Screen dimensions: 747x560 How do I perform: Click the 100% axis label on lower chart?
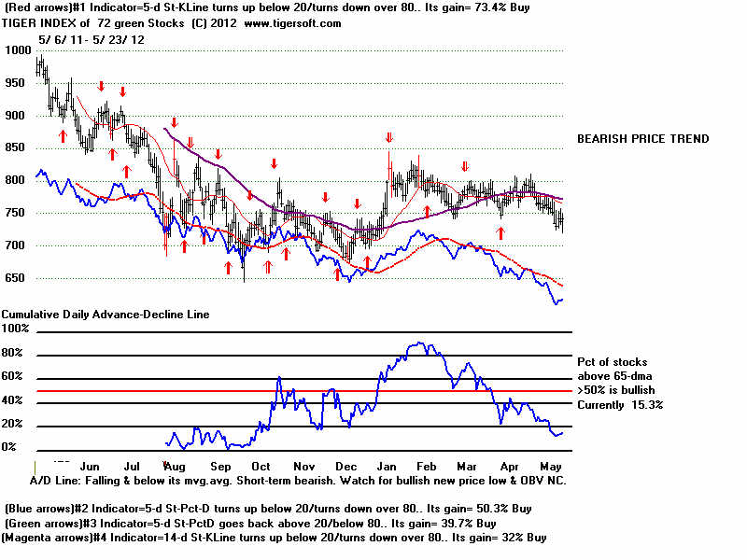click(16, 329)
